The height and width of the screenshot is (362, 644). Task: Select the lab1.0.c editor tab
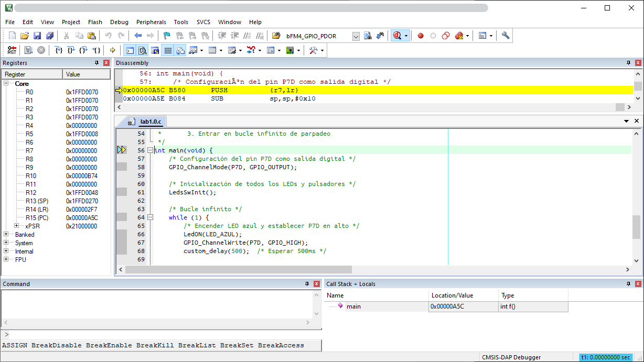(x=151, y=122)
